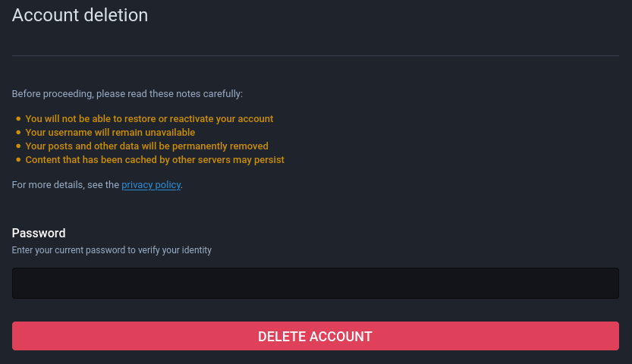Click the "Before proceeding, please read" intro line
This screenshot has height=364, width=632.
coord(127,94)
